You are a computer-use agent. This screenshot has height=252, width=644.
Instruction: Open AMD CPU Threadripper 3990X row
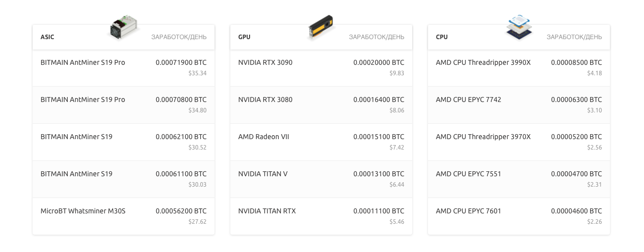(x=483, y=63)
